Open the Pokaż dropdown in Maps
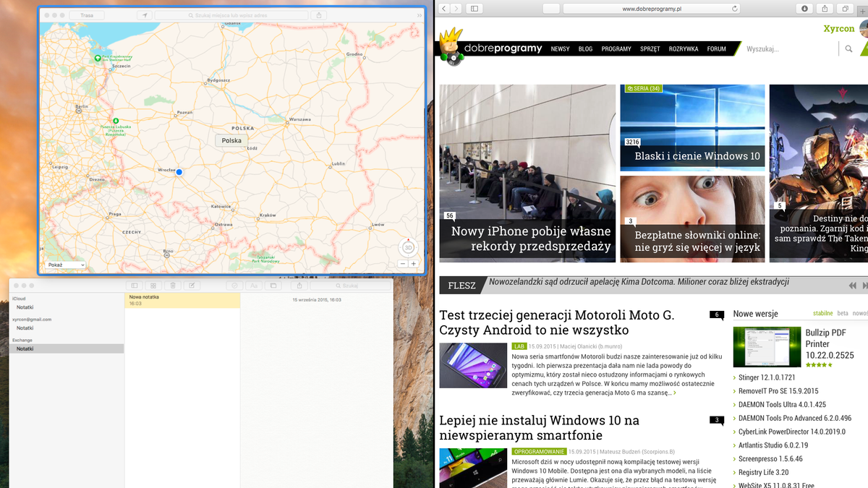Image resolution: width=868 pixels, height=488 pixels. coord(64,265)
